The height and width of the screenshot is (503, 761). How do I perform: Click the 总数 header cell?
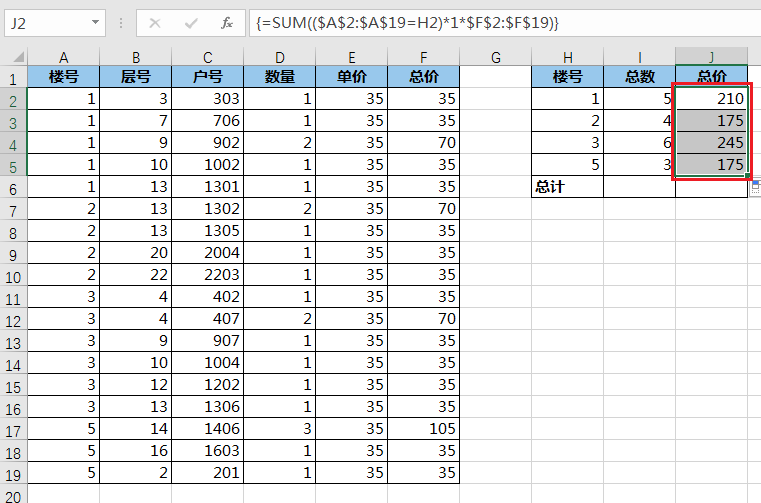(640, 77)
